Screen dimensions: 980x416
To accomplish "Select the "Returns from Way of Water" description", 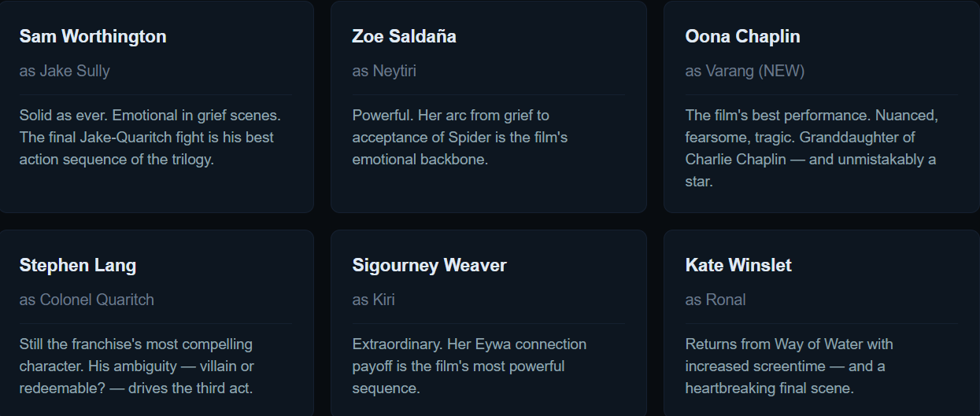I will [789, 366].
